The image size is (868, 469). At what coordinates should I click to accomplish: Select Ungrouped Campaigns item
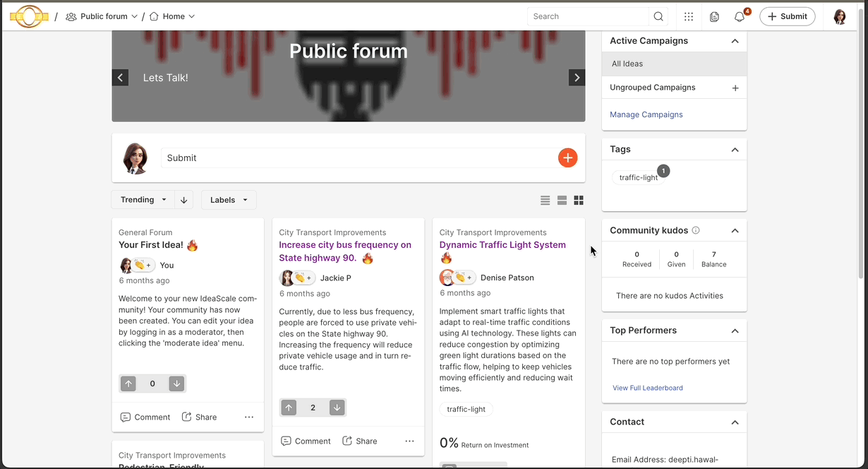click(653, 88)
